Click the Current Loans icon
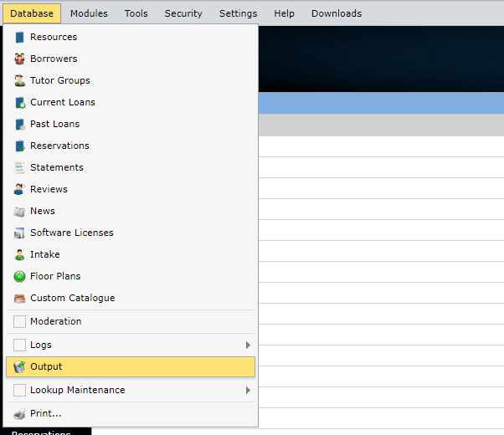This screenshot has width=504, height=435. tap(20, 103)
